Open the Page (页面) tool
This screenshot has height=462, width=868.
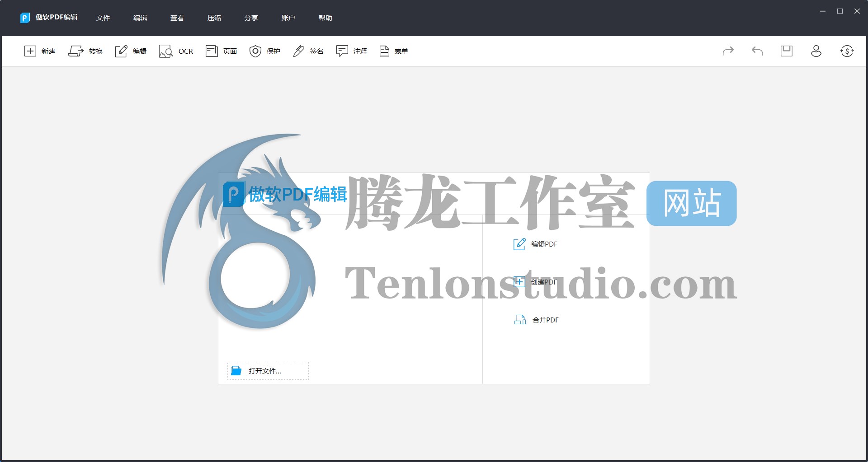point(212,51)
